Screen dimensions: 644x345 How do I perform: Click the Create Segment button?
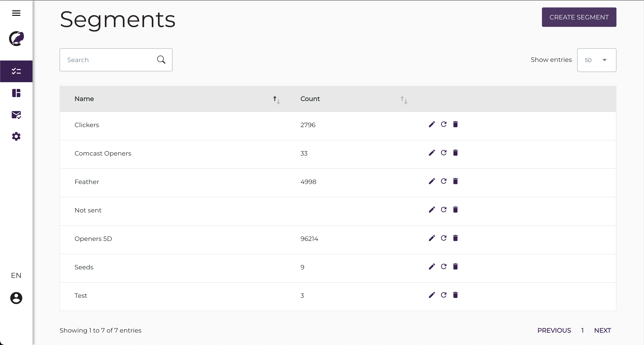pos(579,17)
